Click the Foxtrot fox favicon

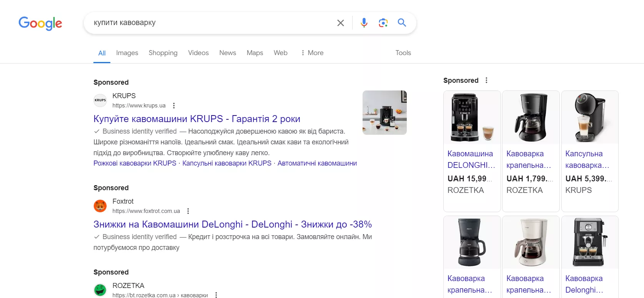point(100,206)
